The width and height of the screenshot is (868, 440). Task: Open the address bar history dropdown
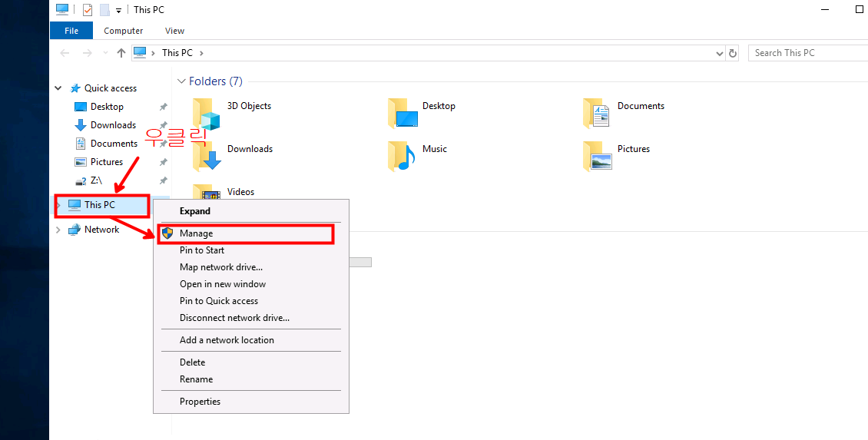click(720, 54)
